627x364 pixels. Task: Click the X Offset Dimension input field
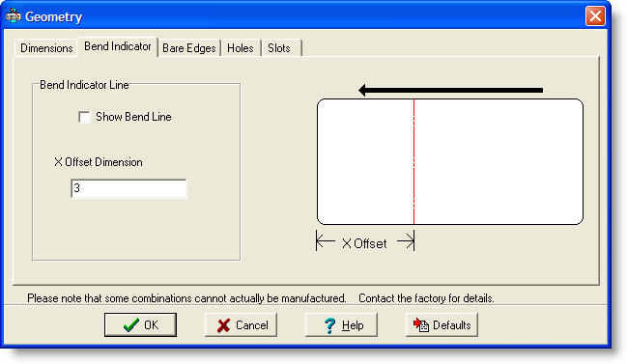128,188
